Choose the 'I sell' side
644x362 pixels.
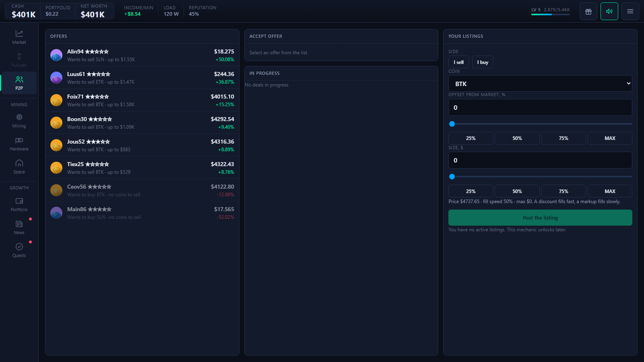pos(458,62)
